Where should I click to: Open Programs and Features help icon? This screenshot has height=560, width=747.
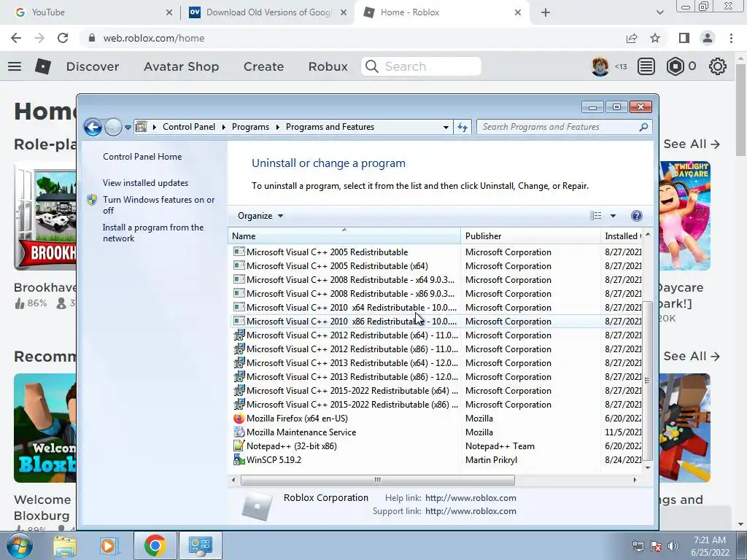[636, 216]
